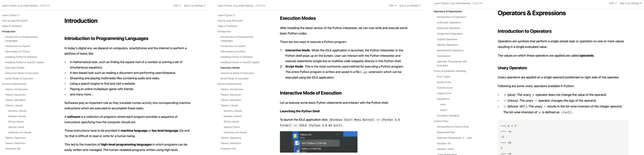Open 'Advantages of Python' in Introduction page sidebar
Screen dimensions: 644x155
pos(18,52)
